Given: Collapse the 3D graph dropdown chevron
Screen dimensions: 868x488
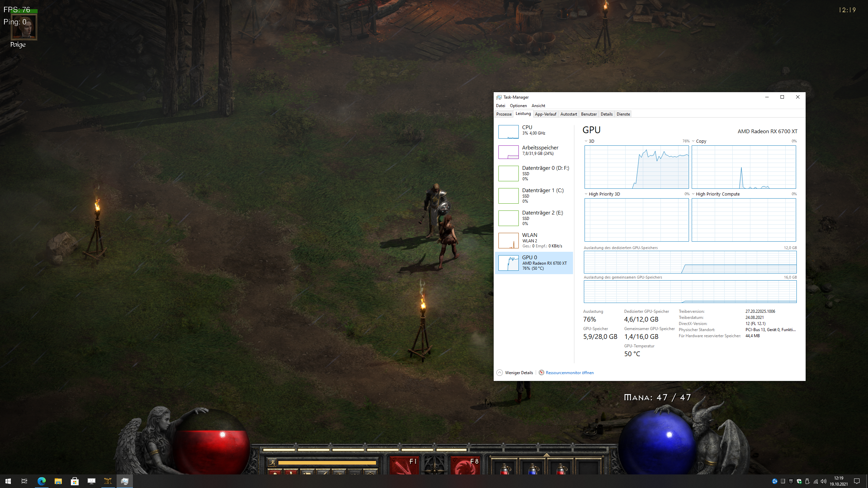Looking at the screenshot, I should [586, 141].
